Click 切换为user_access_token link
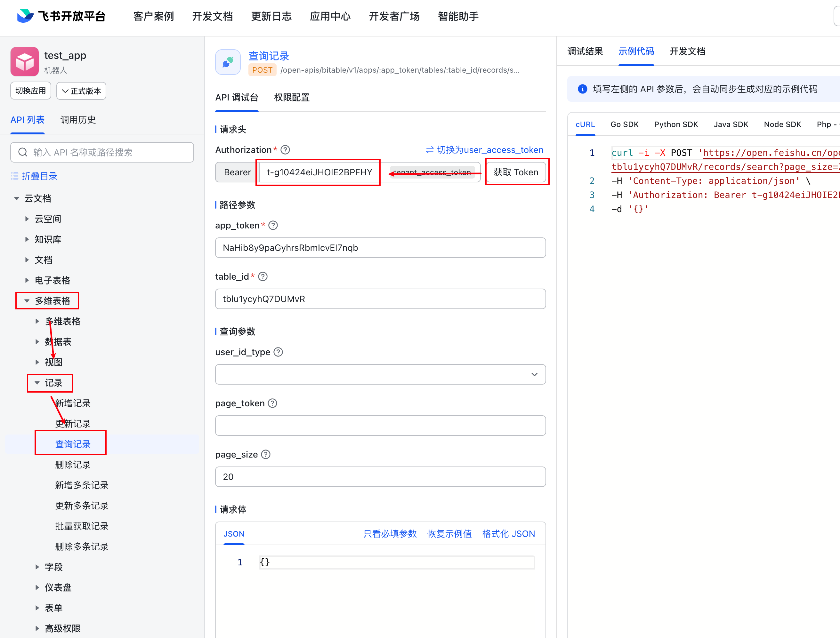This screenshot has width=840, height=638. coord(484,150)
